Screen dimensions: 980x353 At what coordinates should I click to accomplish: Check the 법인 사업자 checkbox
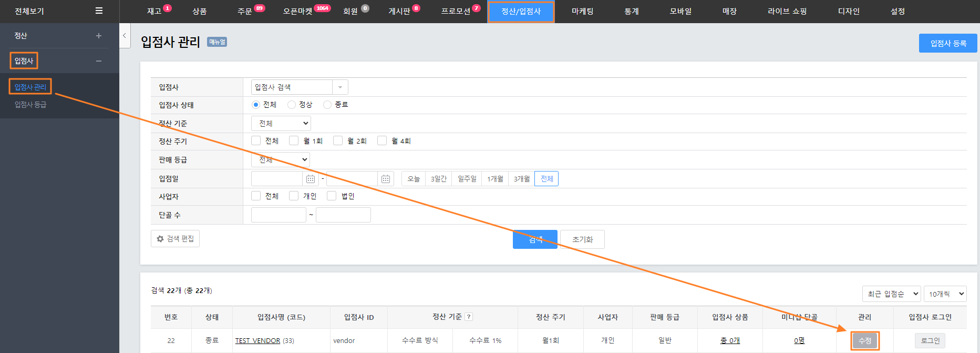pos(332,196)
